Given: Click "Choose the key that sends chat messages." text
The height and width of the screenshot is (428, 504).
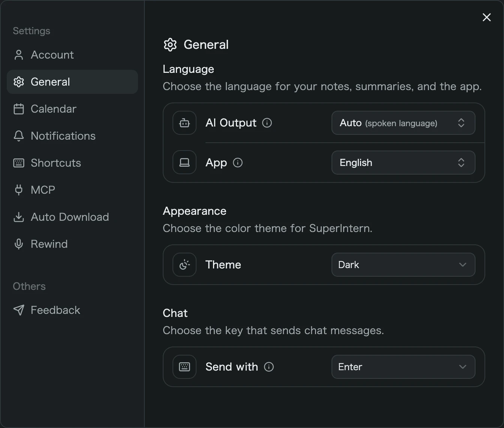Looking at the screenshot, I should 273,330.
